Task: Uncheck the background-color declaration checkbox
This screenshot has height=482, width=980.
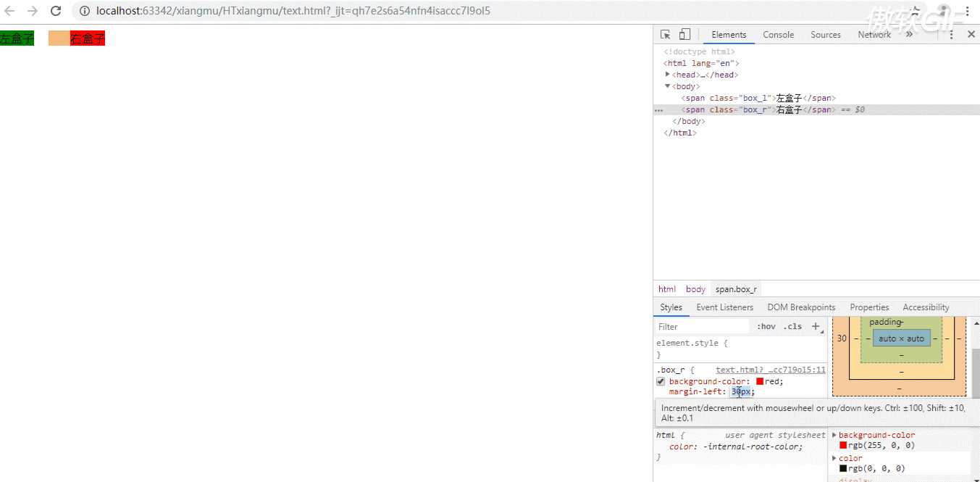Action: tap(661, 381)
